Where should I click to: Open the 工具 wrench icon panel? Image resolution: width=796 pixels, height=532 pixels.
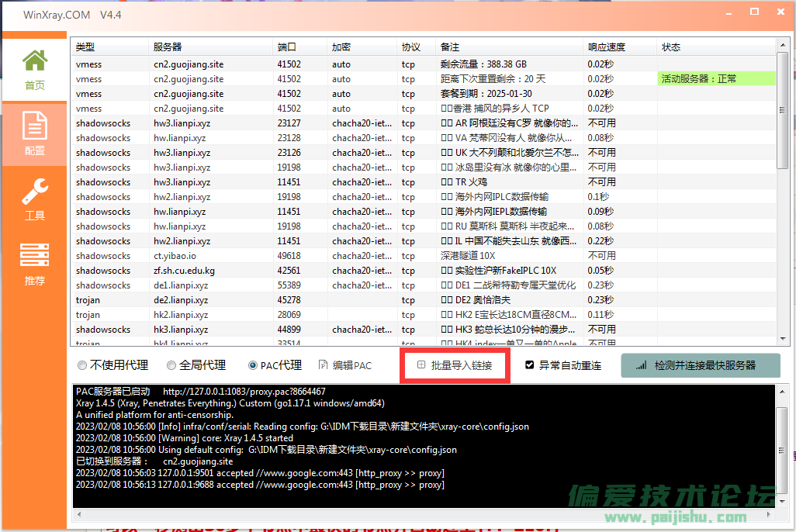[x=34, y=190]
